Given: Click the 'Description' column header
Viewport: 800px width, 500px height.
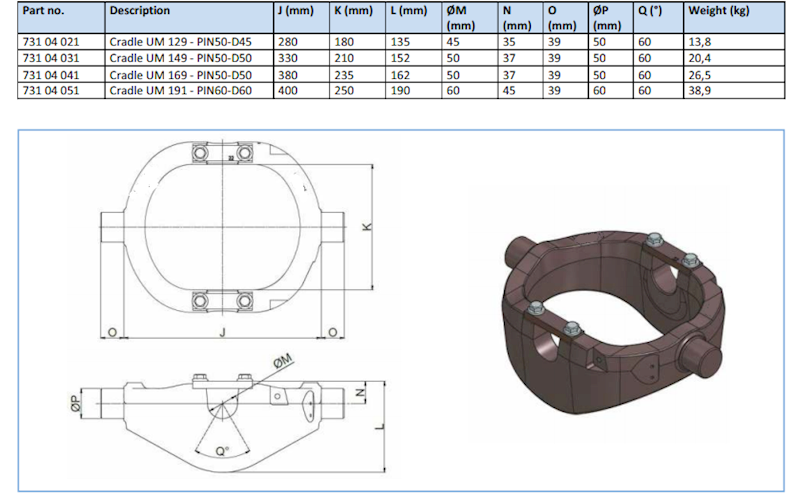Looking at the screenshot, I should (189, 18).
